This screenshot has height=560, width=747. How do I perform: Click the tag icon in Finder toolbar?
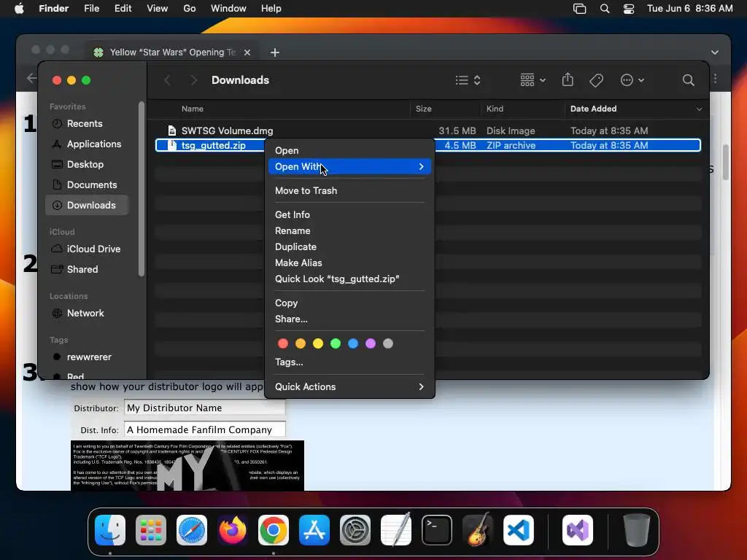tap(596, 80)
